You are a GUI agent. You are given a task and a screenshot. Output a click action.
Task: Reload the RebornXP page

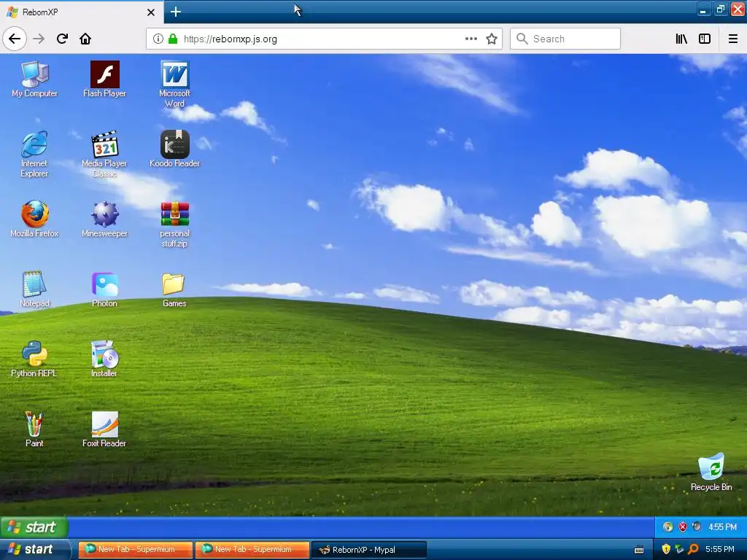(62, 39)
